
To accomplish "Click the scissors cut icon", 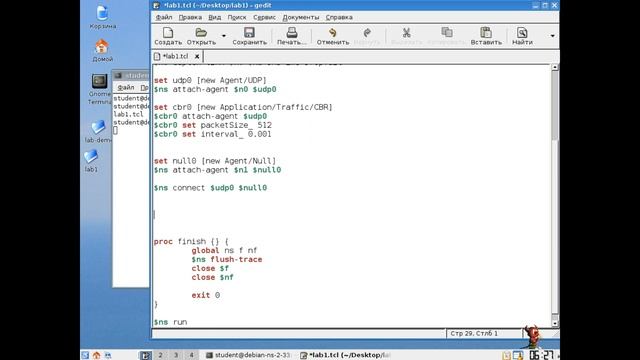I will pyautogui.click(x=406, y=33).
